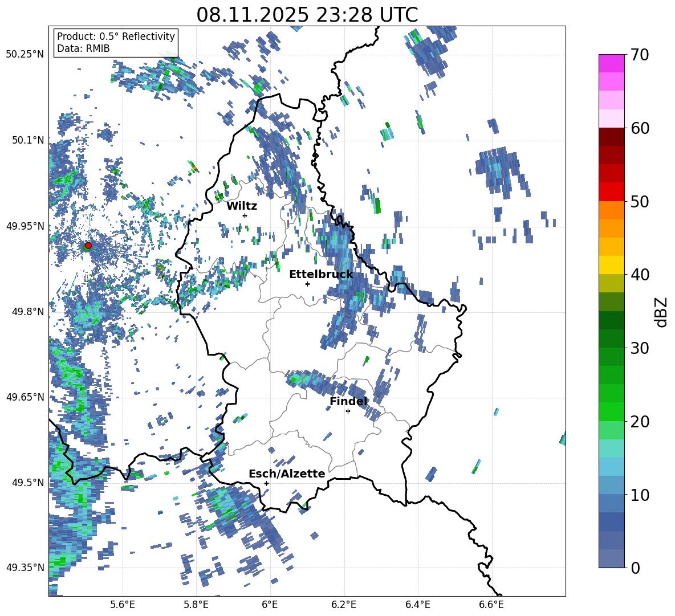
Task: Click the 50.1°N latitude label
Action: 28,140
